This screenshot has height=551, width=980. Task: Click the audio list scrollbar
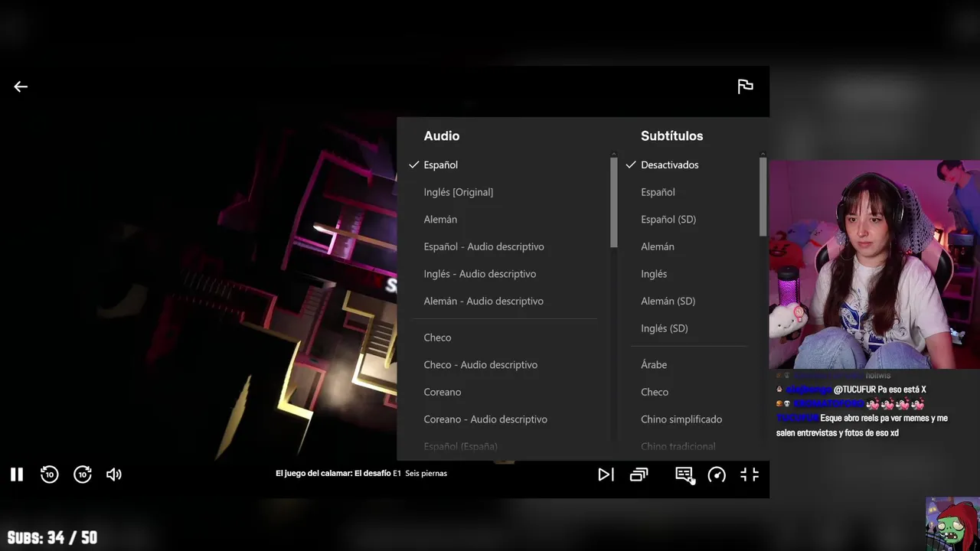point(614,202)
